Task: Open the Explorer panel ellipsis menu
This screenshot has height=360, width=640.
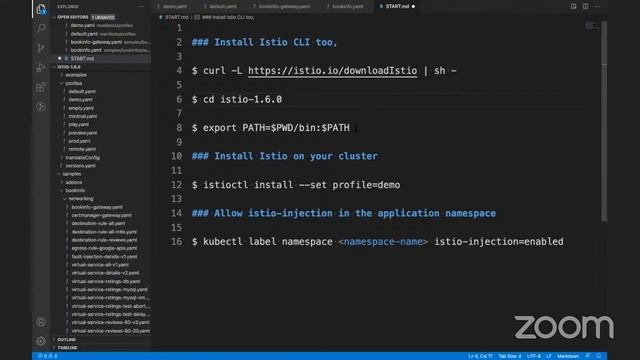Action: (x=141, y=7)
